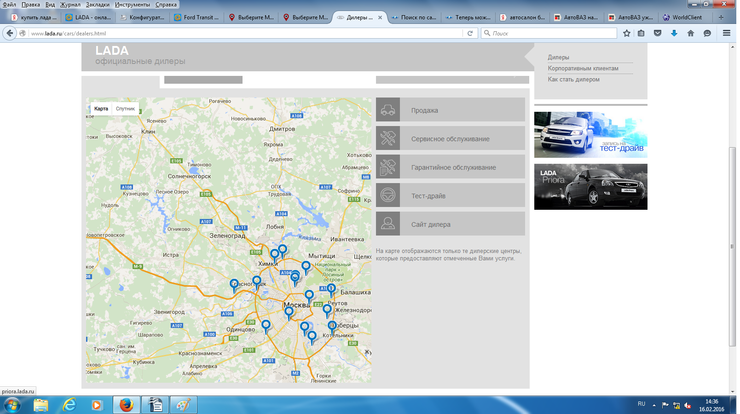Switch the map to Спутник view

click(x=125, y=109)
